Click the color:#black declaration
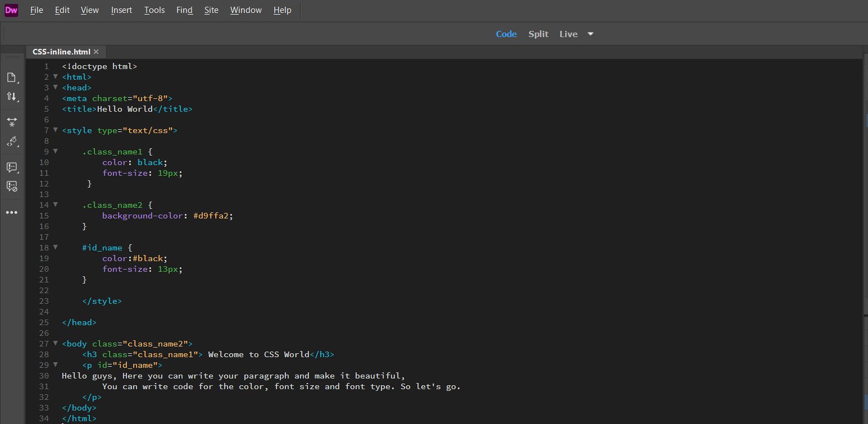 135,258
